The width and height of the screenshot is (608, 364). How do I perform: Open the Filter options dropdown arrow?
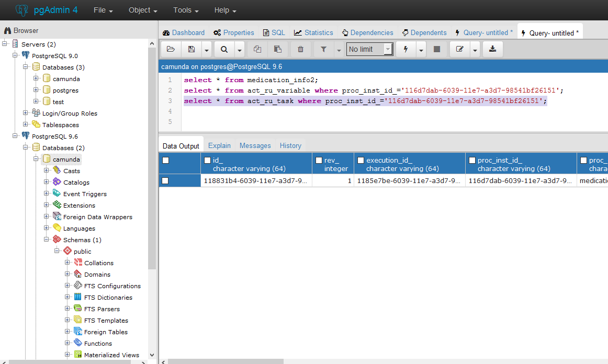coord(339,50)
